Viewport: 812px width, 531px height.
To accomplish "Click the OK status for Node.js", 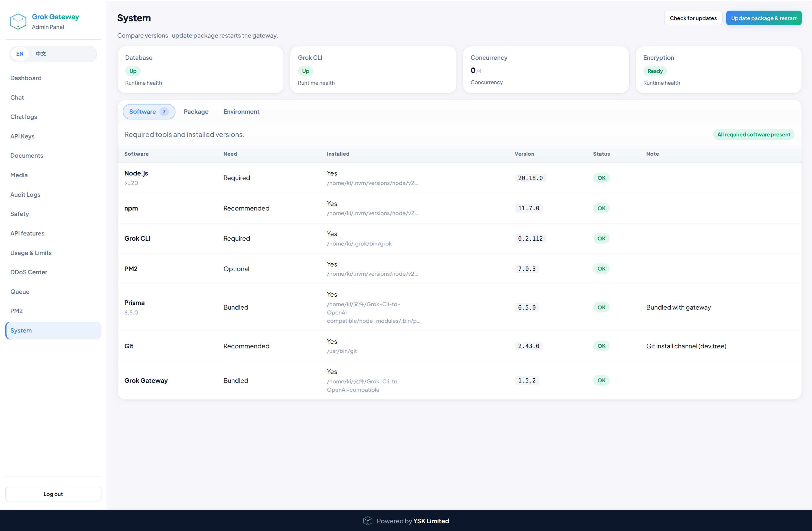I will coord(601,178).
